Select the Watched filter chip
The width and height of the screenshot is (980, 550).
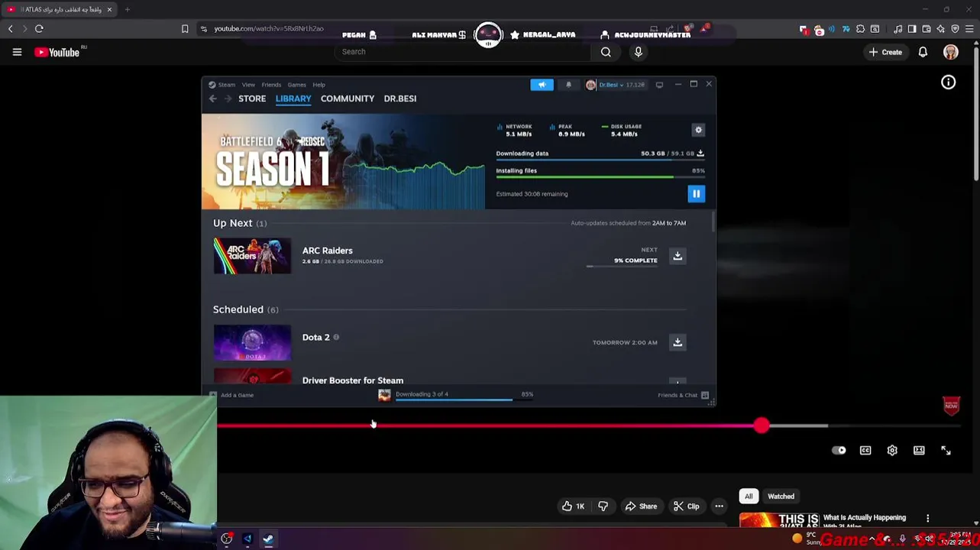pos(781,497)
